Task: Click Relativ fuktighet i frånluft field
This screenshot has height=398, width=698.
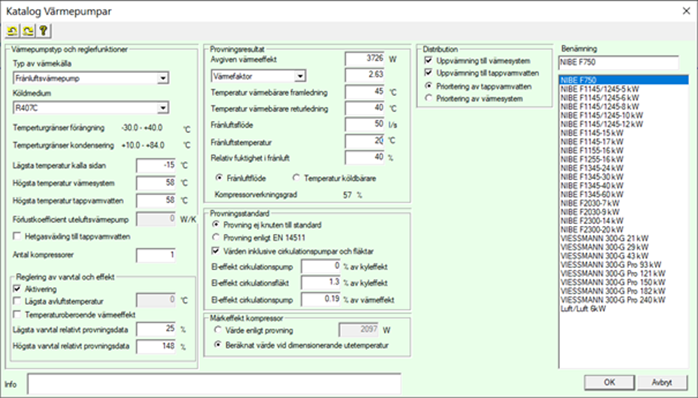Action: pyautogui.click(x=365, y=157)
